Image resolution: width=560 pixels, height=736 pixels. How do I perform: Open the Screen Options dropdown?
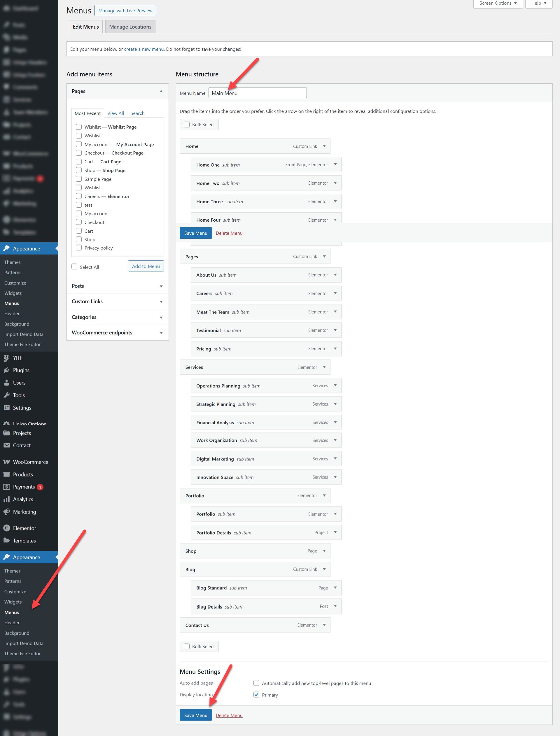pyautogui.click(x=498, y=3)
